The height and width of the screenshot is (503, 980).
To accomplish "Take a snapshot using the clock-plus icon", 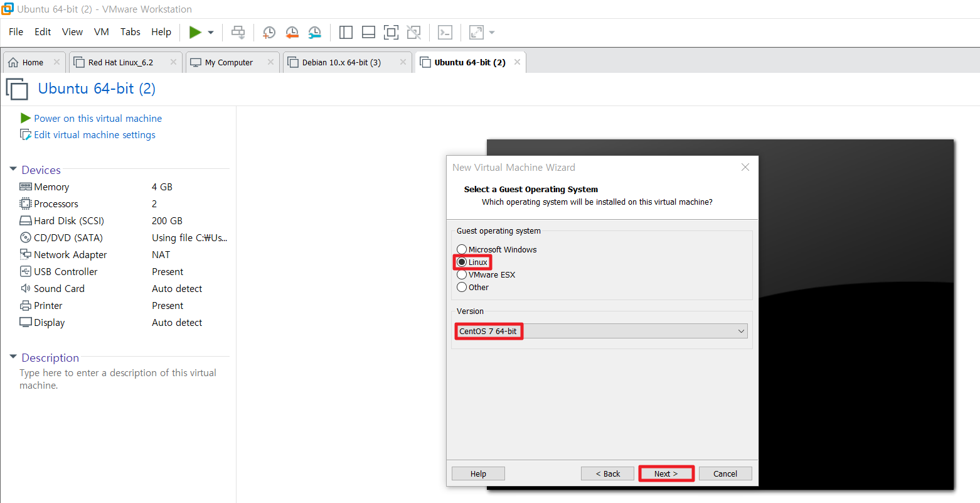I will click(269, 32).
